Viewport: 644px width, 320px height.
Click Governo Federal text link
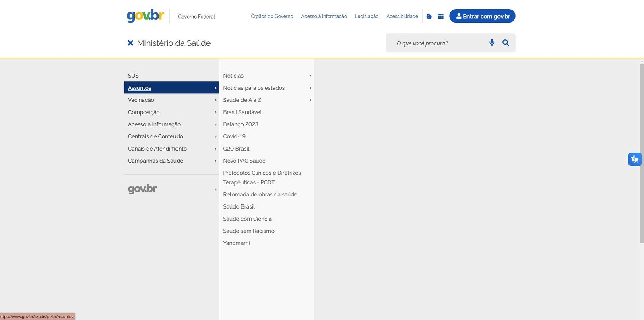click(196, 17)
